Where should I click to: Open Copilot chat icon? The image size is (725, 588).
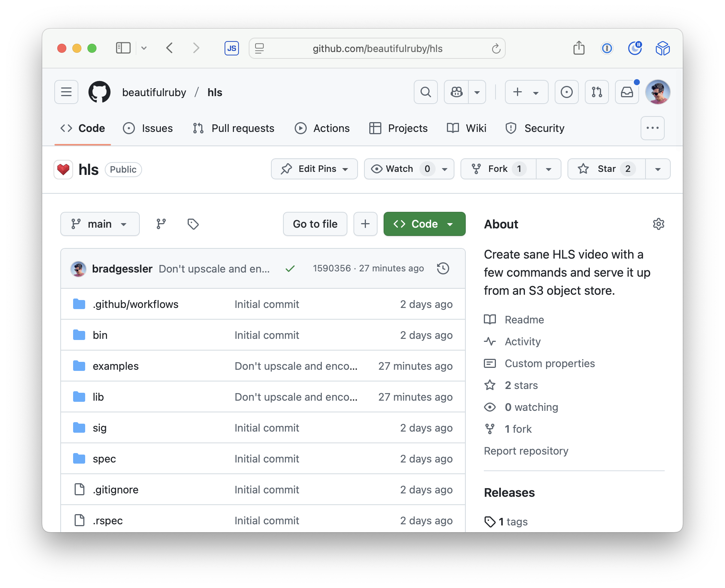(x=457, y=92)
